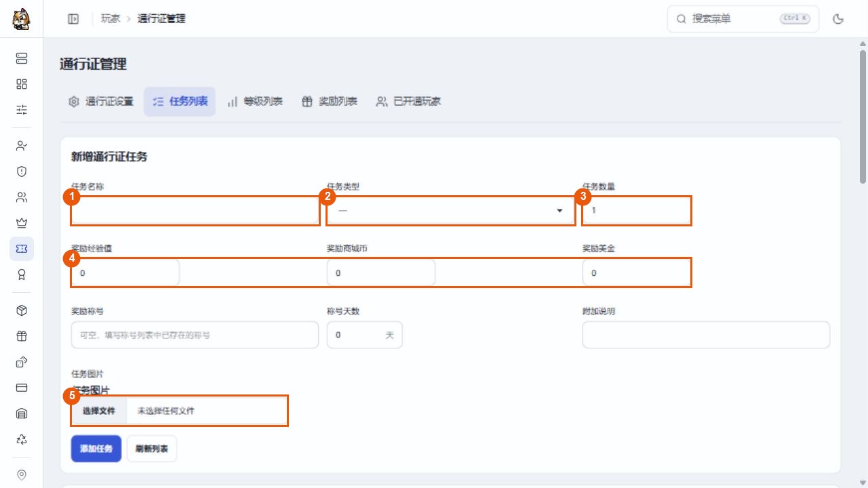Focus the 附加说明 input field
The image size is (868, 488).
(x=706, y=335)
